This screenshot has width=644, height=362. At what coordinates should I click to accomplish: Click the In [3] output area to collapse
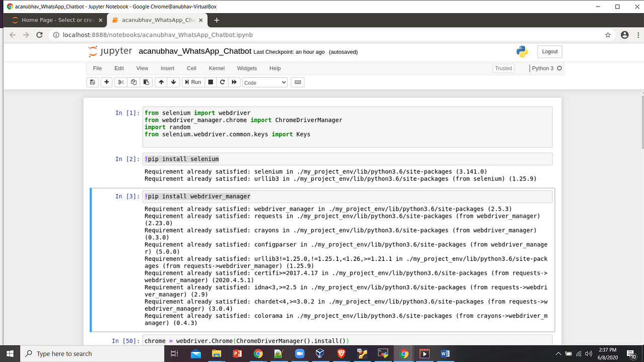116,266
